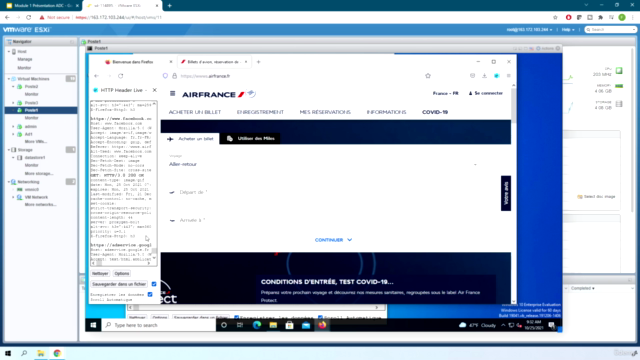The image size is (640, 360).
Task: Expand CONTINUER chevron on Air France form
Action: [x=349, y=240]
